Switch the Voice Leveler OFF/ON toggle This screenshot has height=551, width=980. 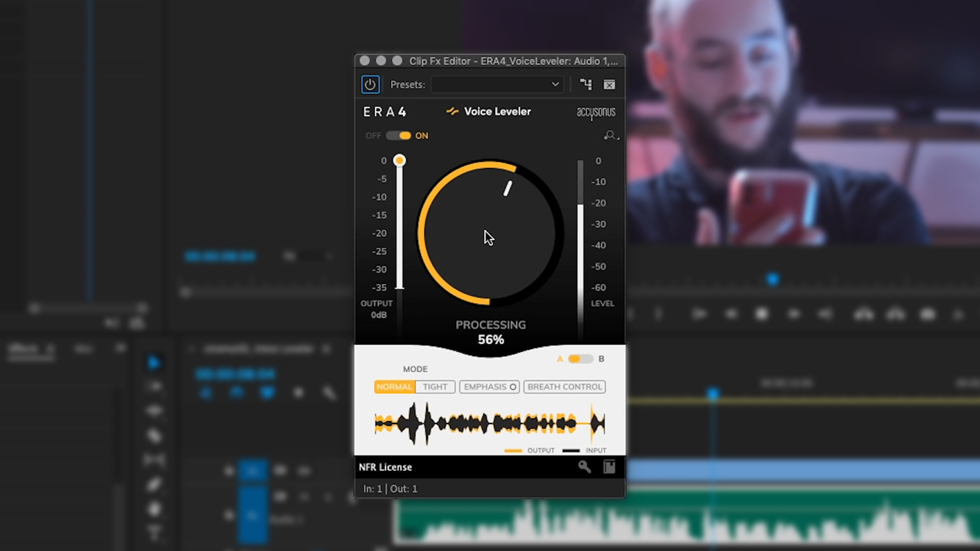click(x=398, y=136)
